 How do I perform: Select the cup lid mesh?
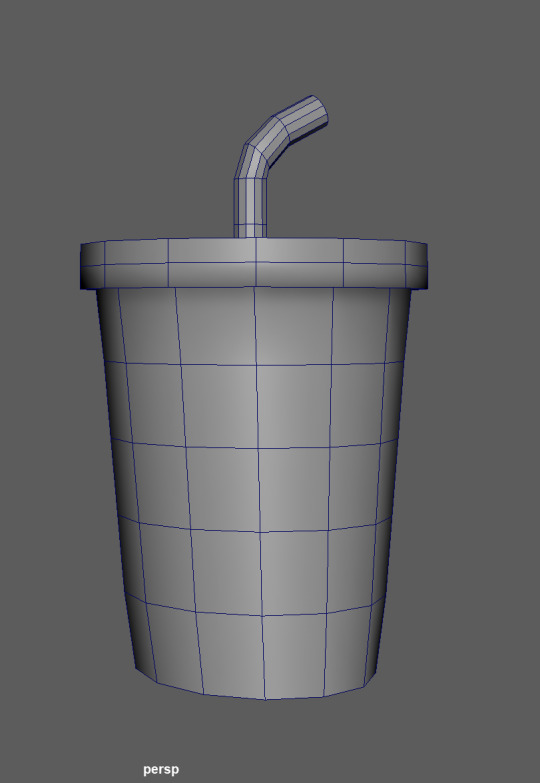(254, 263)
